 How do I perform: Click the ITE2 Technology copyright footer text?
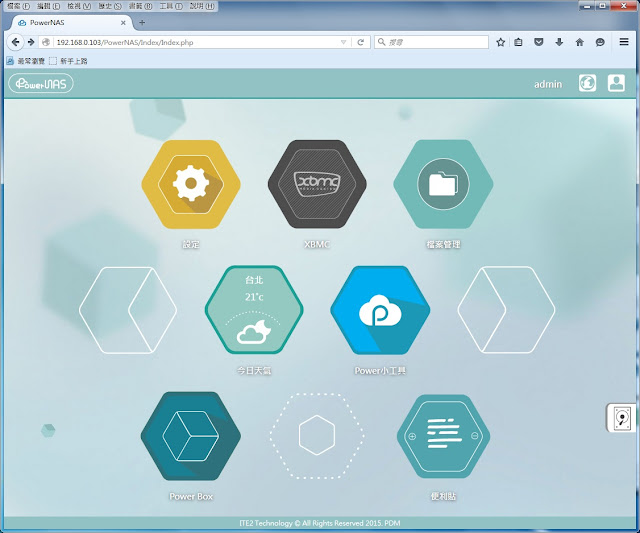point(320,523)
